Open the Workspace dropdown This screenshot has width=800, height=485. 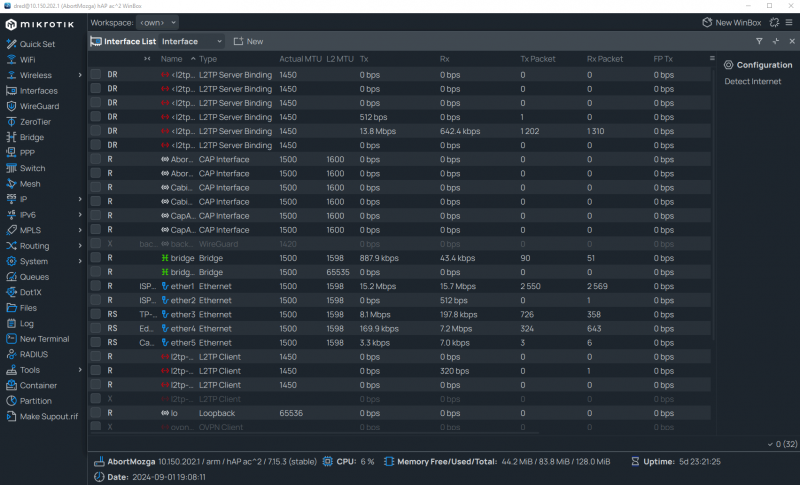pos(158,21)
